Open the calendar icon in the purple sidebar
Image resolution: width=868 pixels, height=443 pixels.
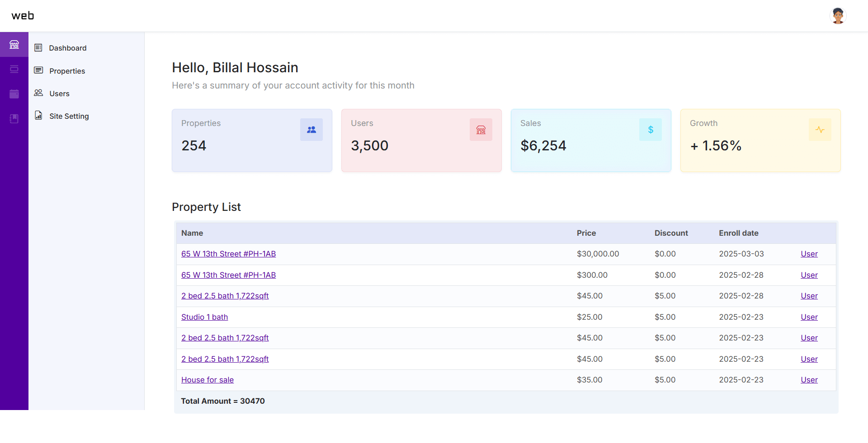[14, 94]
